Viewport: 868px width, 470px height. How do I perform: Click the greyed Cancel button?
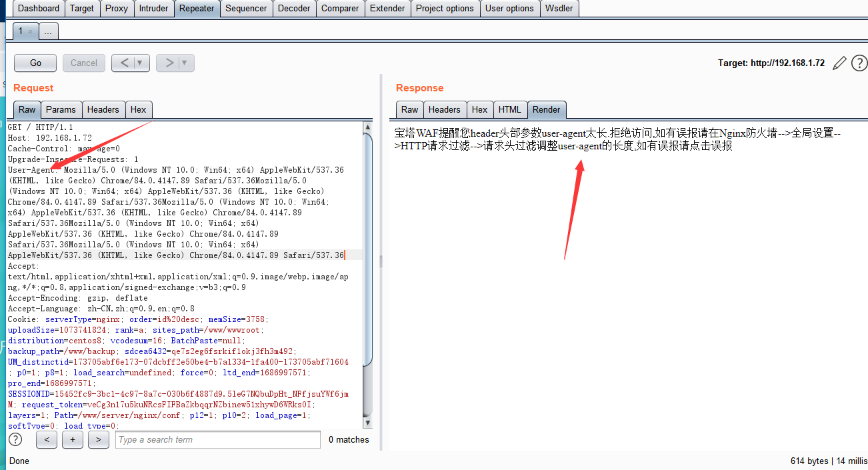(x=84, y=63)
